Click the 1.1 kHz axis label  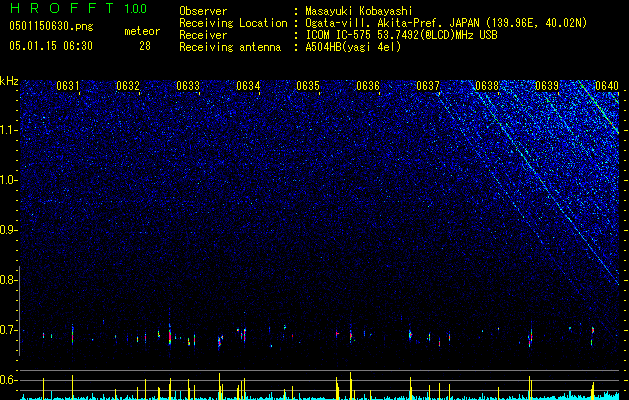[x=8, y=130]
